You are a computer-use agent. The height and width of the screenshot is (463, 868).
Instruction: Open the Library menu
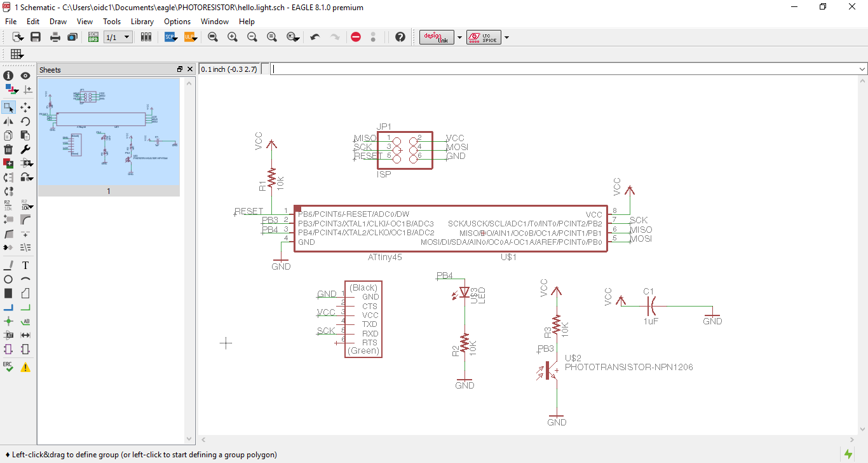click(142, 22)
